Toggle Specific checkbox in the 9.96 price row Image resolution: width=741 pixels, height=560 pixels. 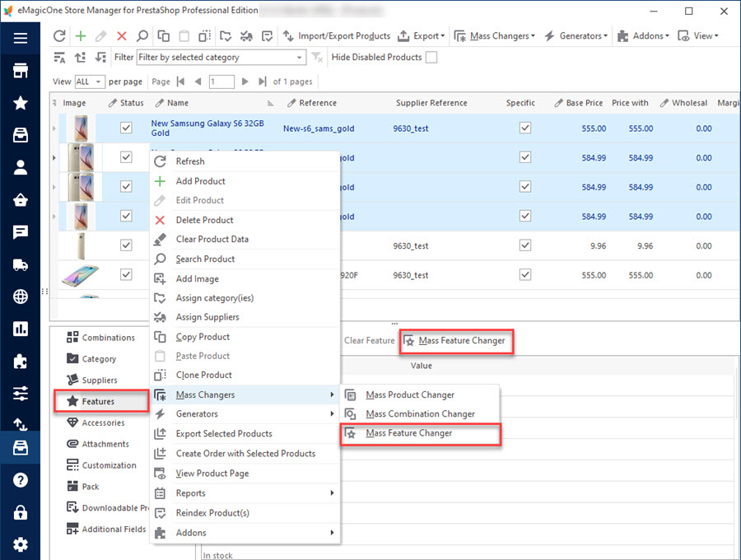525,245
